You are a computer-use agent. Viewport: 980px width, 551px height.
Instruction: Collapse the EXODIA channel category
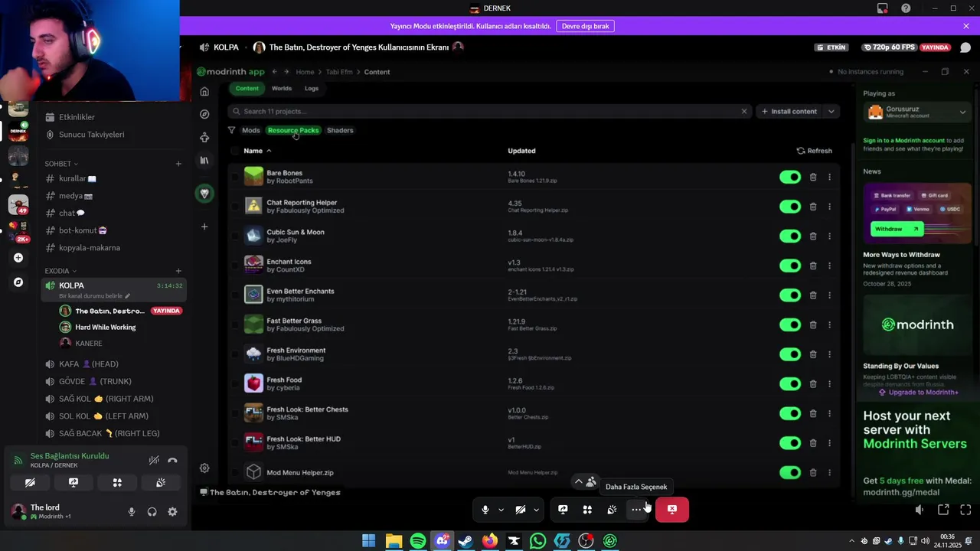[61, 271]
